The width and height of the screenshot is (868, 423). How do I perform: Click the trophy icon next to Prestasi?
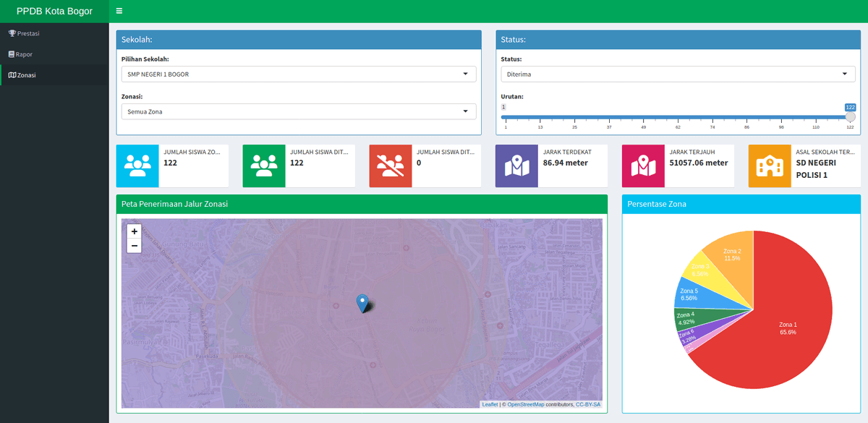pyautogui.click(x=12, y=33)
